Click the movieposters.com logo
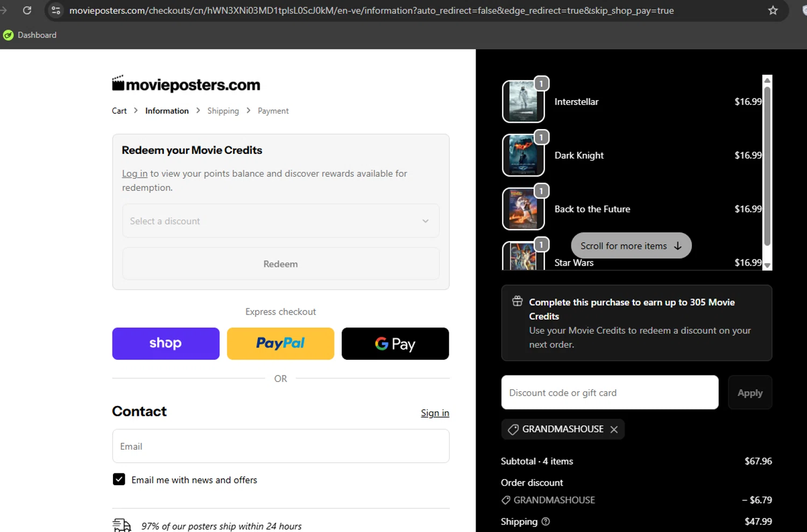807x532 pixels. coord(186,84)
